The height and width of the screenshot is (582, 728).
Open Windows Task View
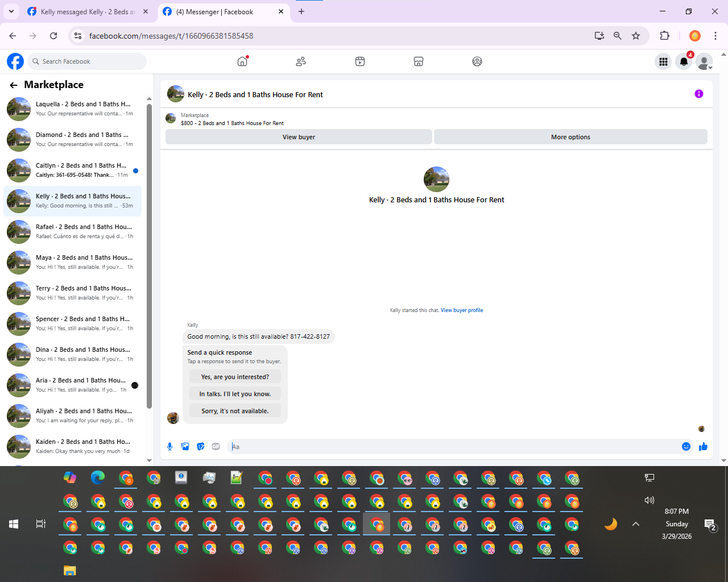[x=41, y=524]
